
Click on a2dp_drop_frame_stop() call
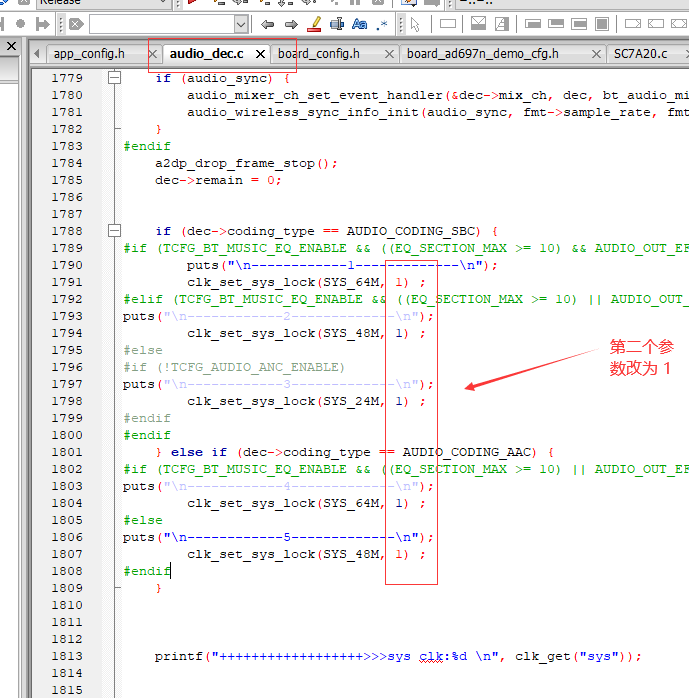246,163
